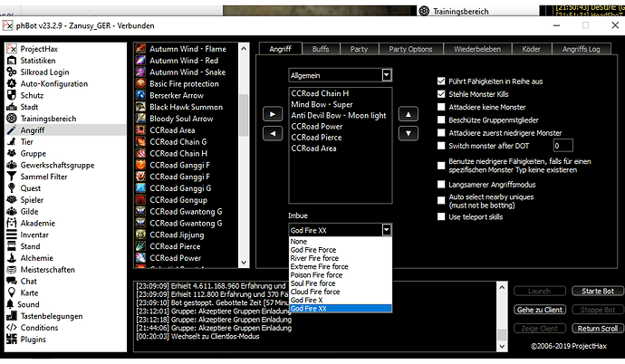Select the Black Hawk Summon skill icon
Image resolution: width=625 pixels, height=364 pixels.
coord(140,107)
